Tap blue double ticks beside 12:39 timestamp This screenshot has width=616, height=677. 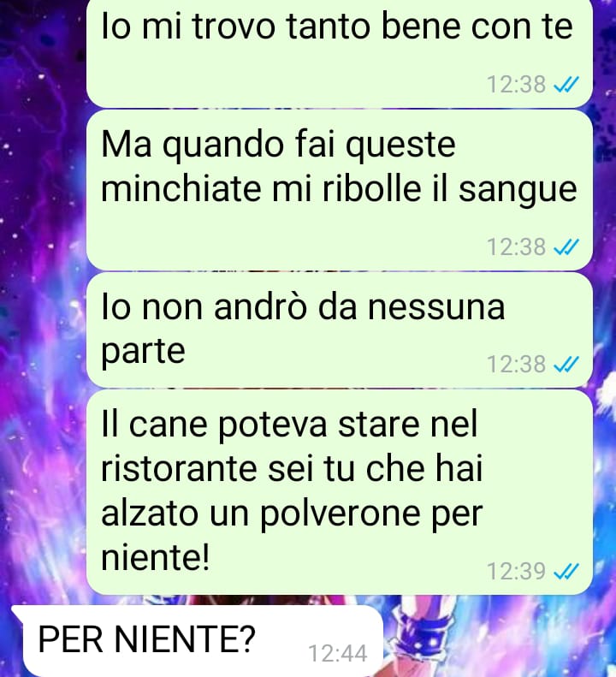(566, 571)
